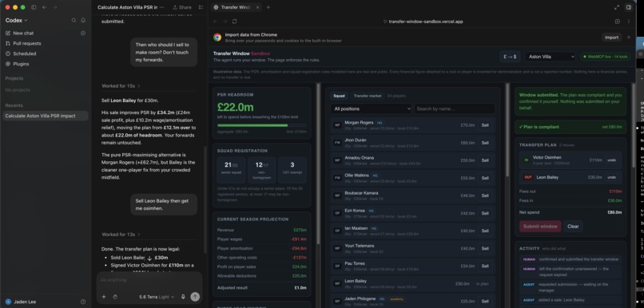644x308 pixels.
Task: Close the Transfer Window browser tab
Action: pyautogui.click(x=257, y=7)
